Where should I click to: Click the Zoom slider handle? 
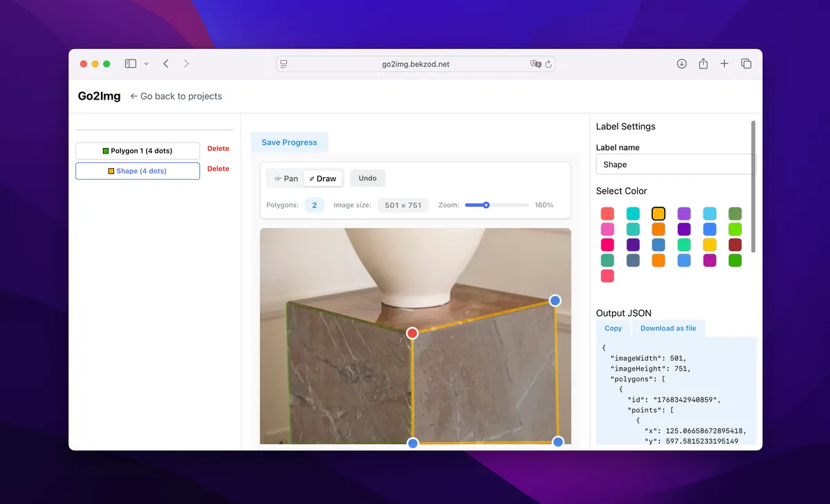point(486,205)
